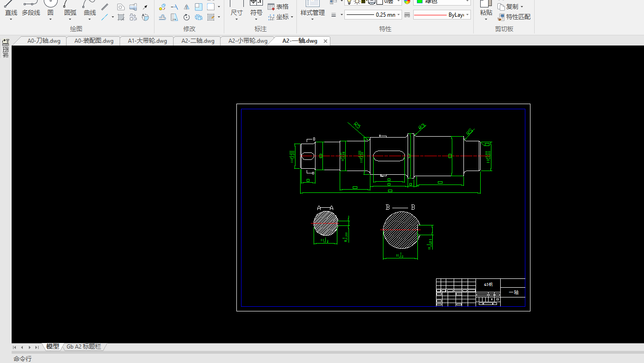644x363 pixels.
Task: Open the ByLayer linetype dropdown
Action: tap(467, 15)
